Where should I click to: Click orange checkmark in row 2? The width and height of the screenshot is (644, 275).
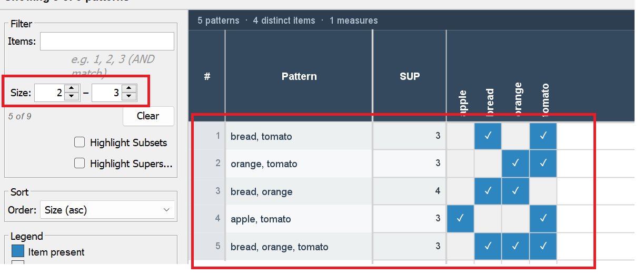coord(516,164)
